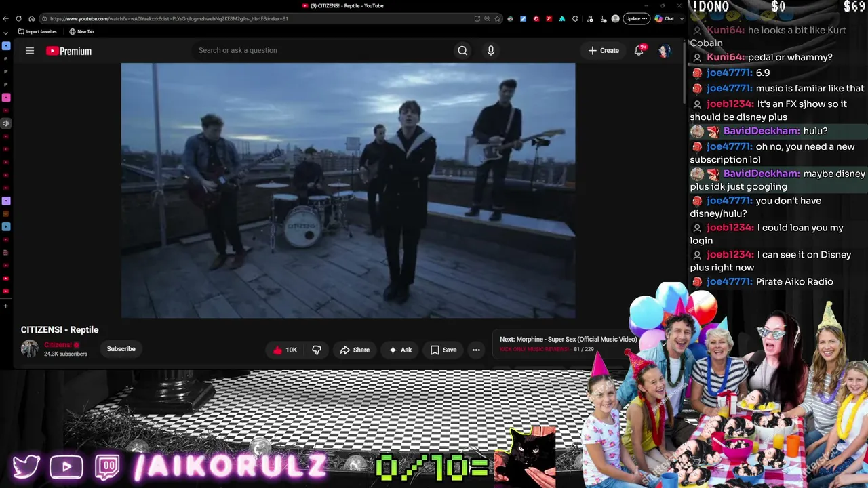The height and width of the screenshot is (488, 868).
Task: Go back with the browser back arrow
Action: (x=7, y=19)
